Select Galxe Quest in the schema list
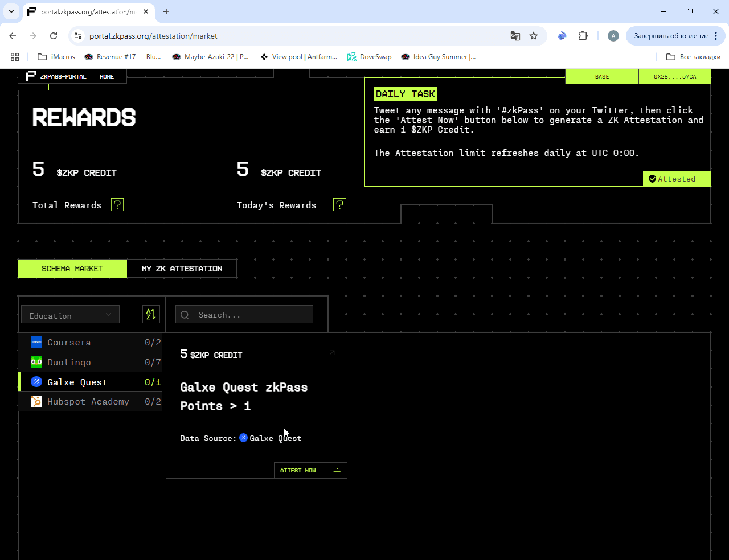The width and height of the screenshot is (729, 560). 91,382
